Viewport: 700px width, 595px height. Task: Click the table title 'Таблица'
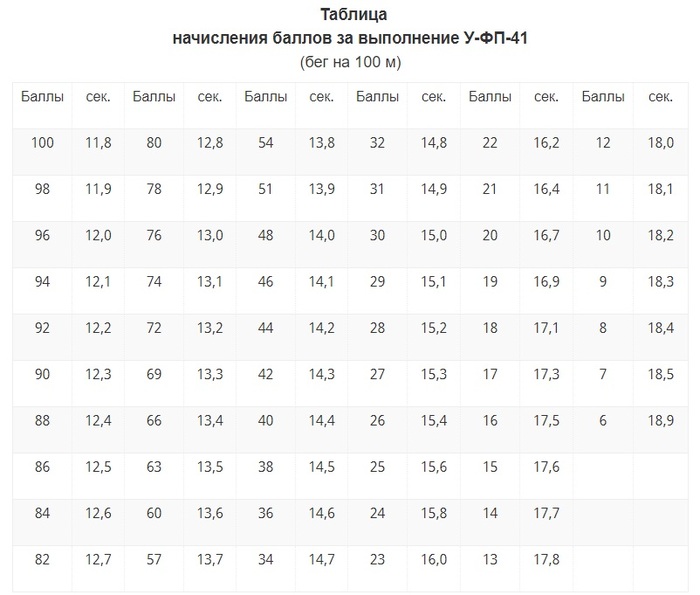353,14
